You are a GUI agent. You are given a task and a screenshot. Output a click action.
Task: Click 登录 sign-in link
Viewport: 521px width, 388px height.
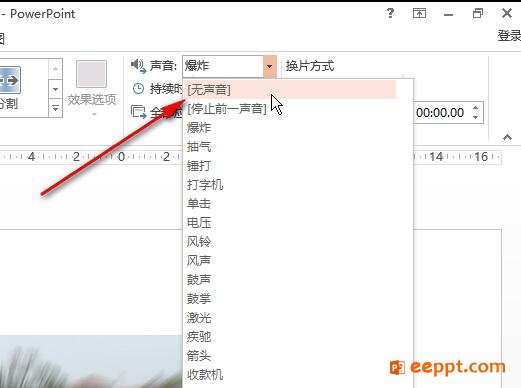[509, 36]
